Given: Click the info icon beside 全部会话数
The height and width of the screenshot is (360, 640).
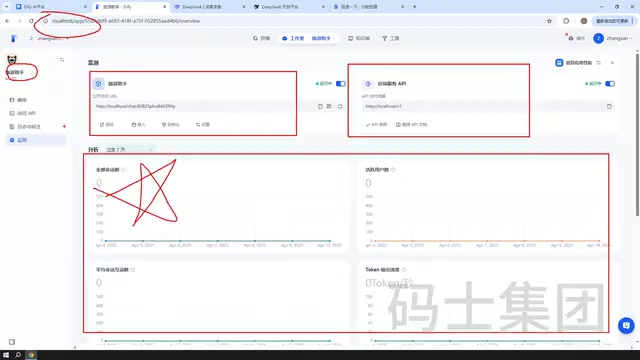Looking at the screenshot, I should (x=123, y=170).
